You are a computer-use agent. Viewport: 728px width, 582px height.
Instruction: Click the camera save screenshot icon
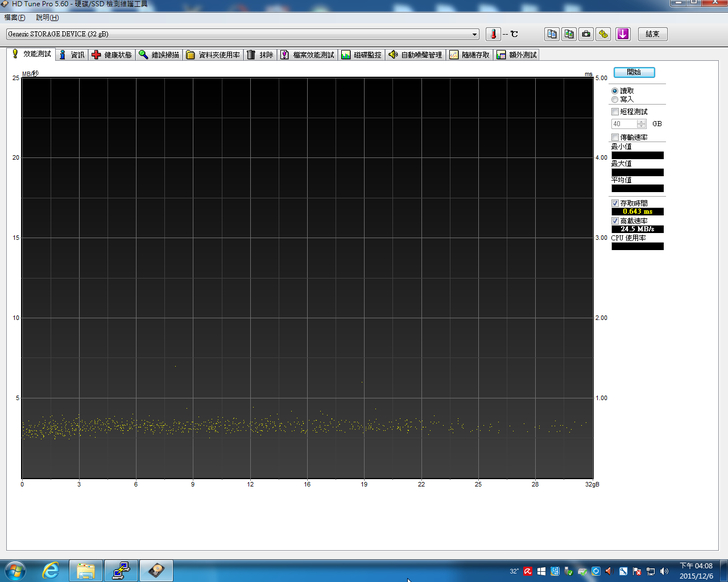(x=586, y=33)
